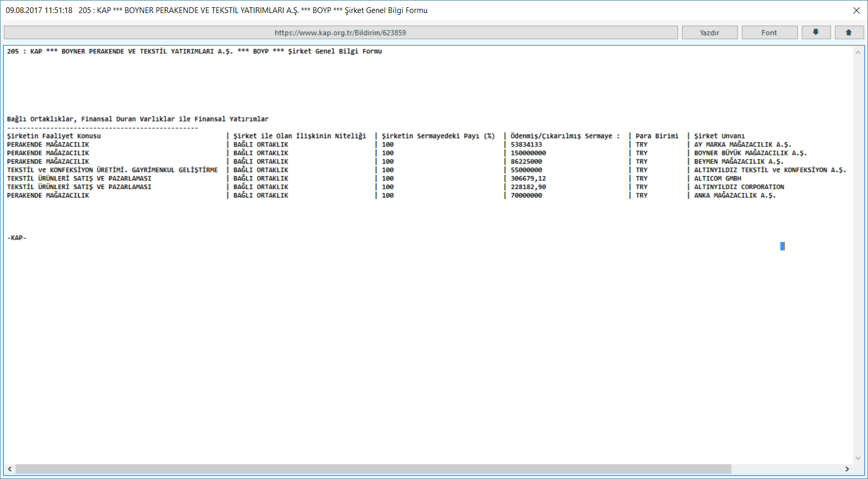868x479 pixels.
Task: Click the Yazdır button
Action: [710, 32]
